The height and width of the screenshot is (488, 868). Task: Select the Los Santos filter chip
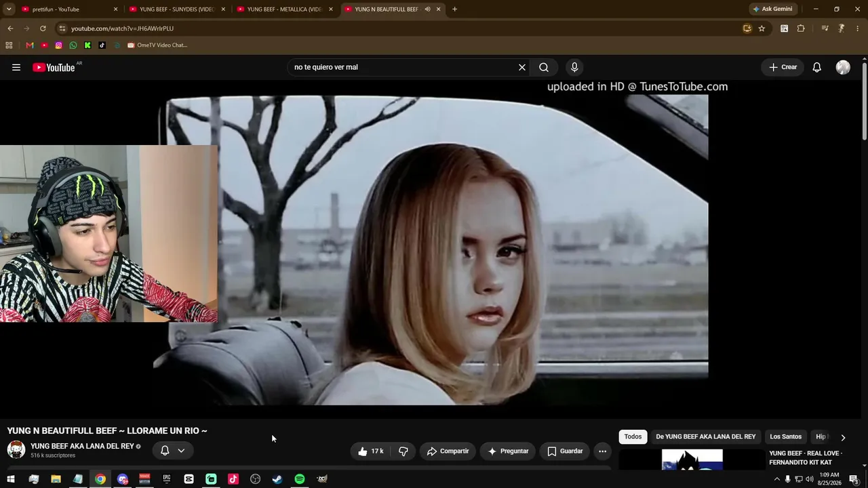point(785,437)
